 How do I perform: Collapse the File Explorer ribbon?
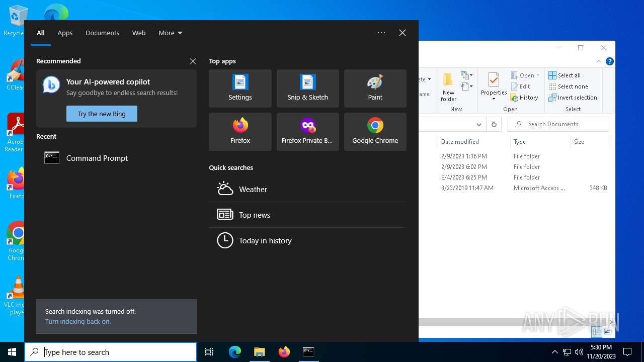pyautogui.click(x=599, y=61)
